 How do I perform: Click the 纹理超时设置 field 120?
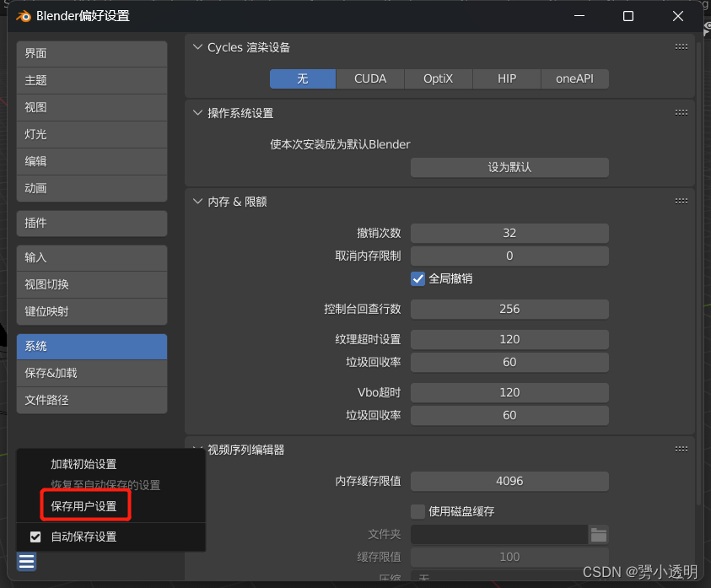pyautogui.click(x=509, y=339)
